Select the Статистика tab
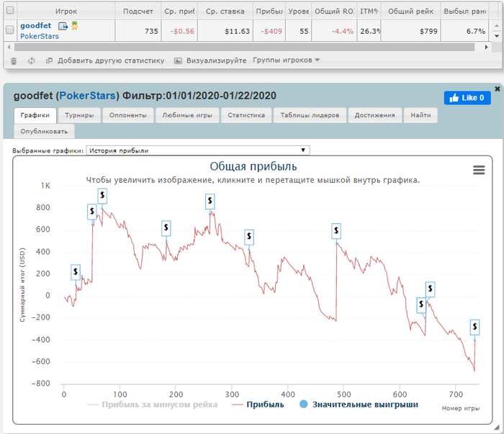The image size is (504, 434). point(246,115)
